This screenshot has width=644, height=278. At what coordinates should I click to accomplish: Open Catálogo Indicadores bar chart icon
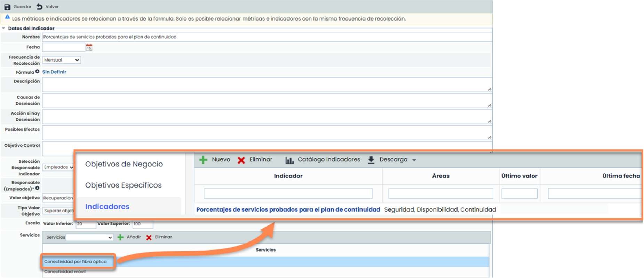289,160
